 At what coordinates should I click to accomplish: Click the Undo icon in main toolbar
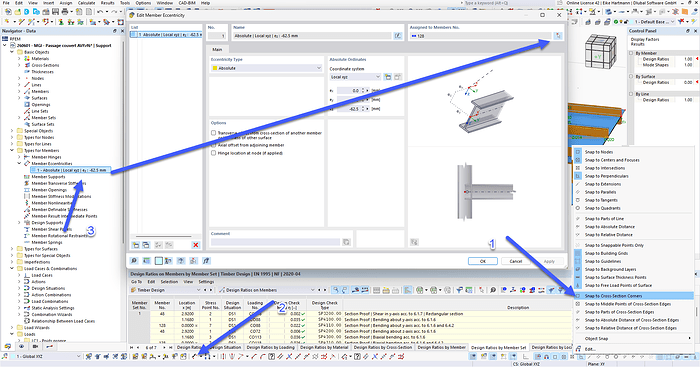[100, 11]
